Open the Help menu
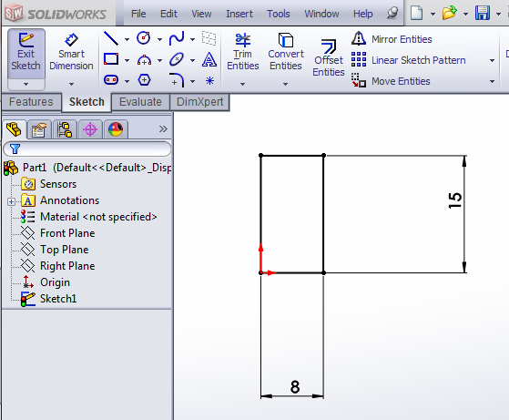This screenshot has width=509, height=420. 363,14
